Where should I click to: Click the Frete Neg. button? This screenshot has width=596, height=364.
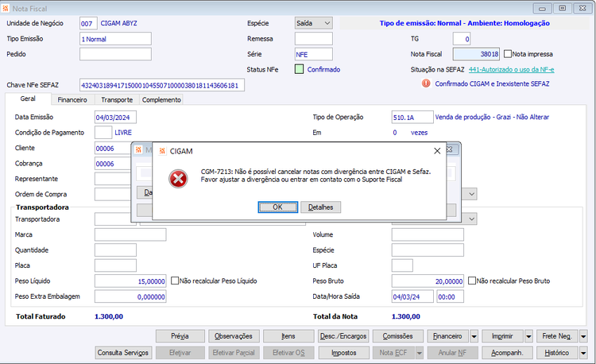coord(557,336)
